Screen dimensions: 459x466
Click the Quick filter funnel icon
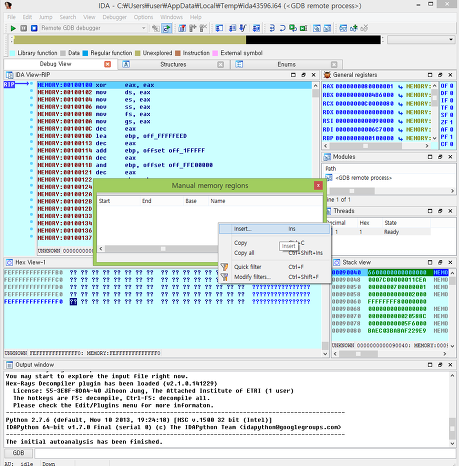tap(224, 267)
